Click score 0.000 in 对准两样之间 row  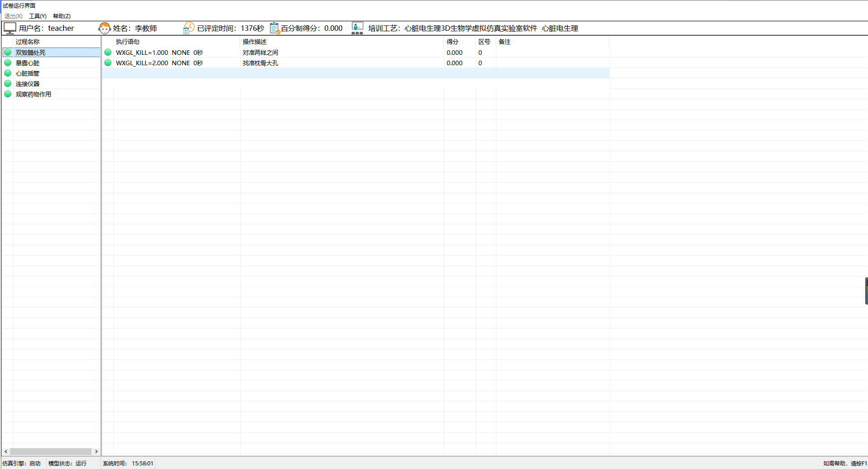pyautogui.click(x=454, y=53)
